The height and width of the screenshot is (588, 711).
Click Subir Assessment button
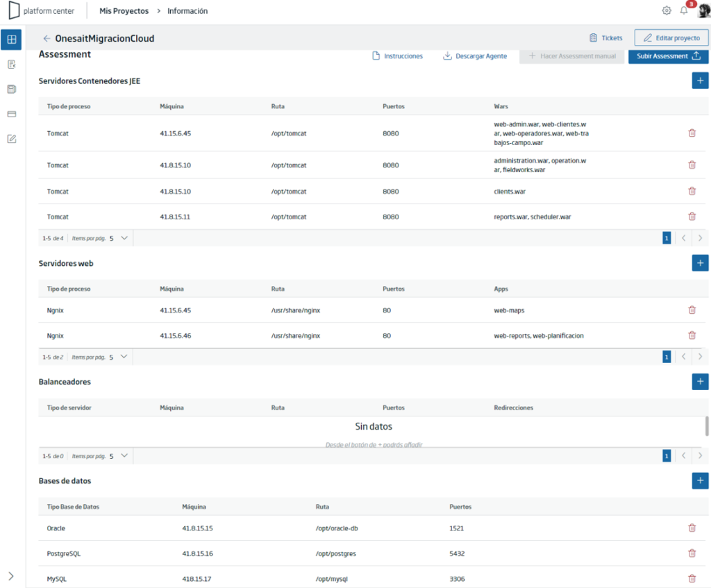[x=669, y=56]
